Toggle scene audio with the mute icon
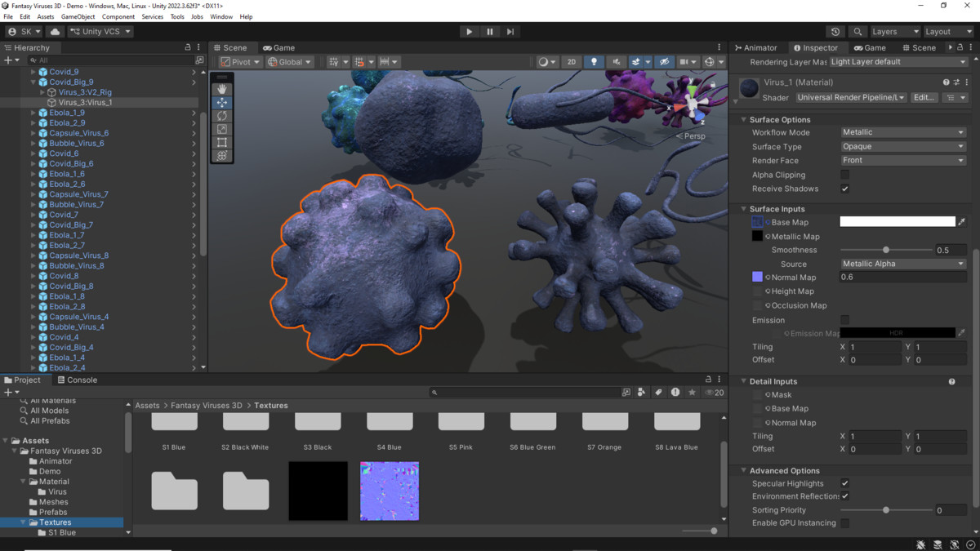The height and width of the screenshot is (551, 980). point(616,61)
